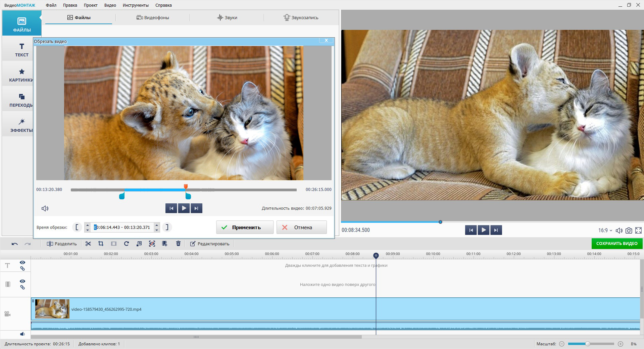Select the crop tool icon
Screen dimensions: 644x349
101,244
